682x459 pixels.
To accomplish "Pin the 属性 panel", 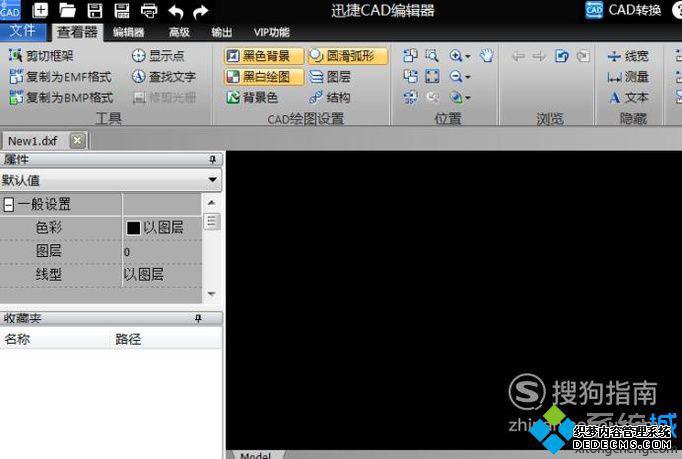I will click(212, 160).
